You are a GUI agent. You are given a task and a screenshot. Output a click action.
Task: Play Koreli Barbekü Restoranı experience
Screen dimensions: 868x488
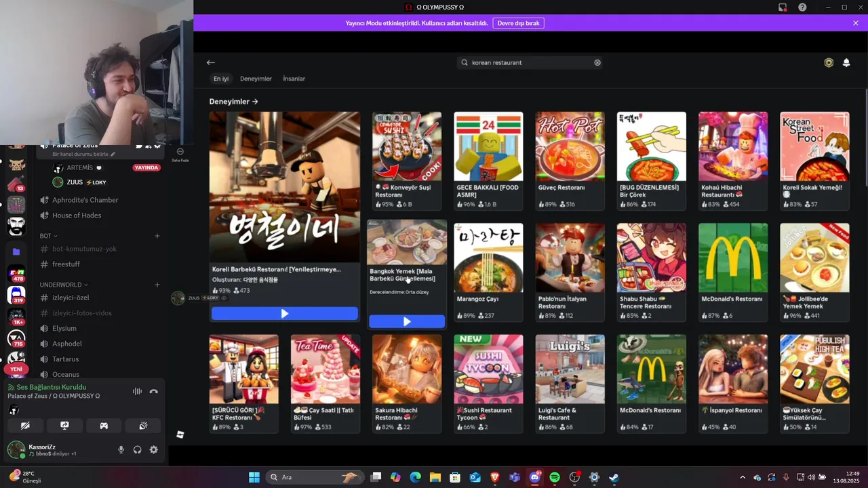click(x=285, y=314)
